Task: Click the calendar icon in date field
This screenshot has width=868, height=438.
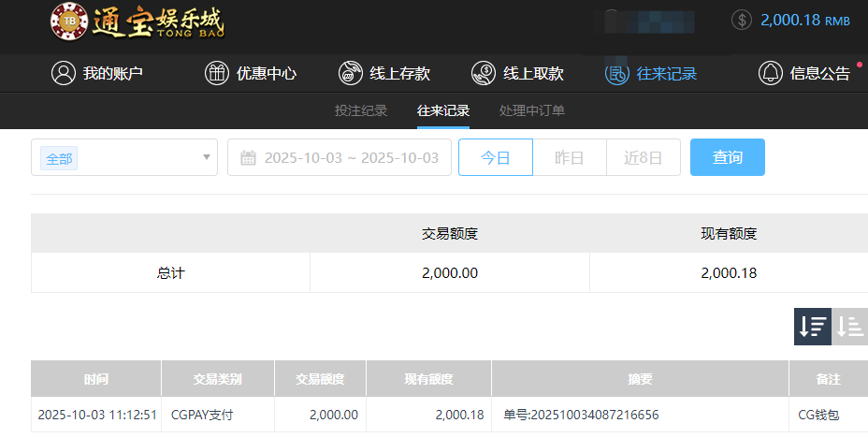Action: pos(248,157)
